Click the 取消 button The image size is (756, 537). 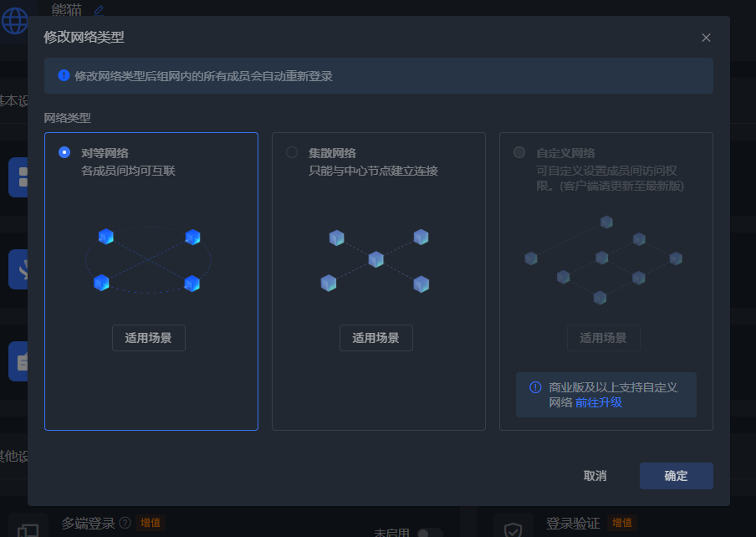click(x=595, y=476)
